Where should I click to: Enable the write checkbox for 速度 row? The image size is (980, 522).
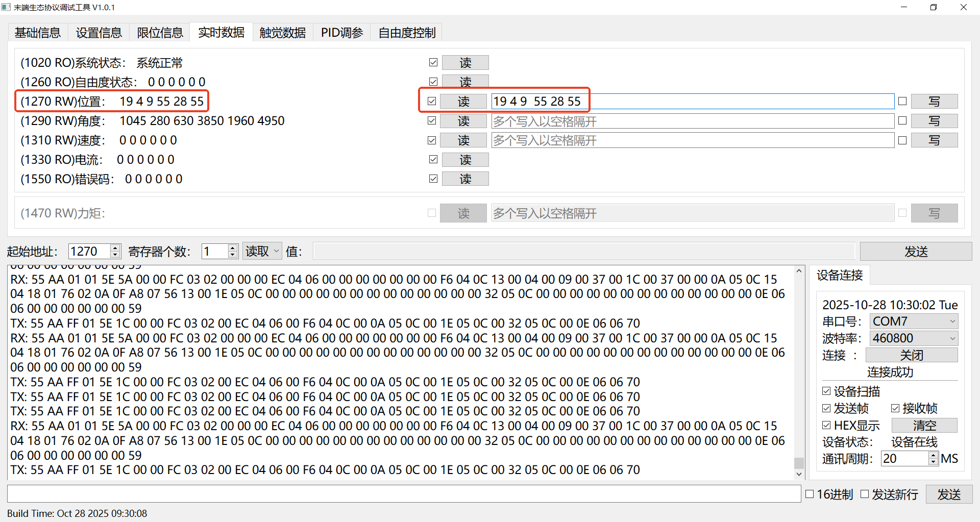902,140
